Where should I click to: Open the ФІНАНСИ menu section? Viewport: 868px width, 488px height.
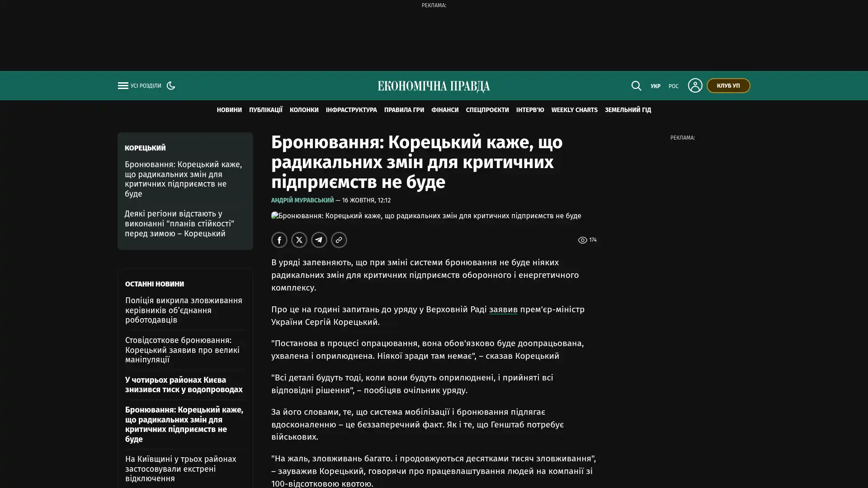click(445, 110)
